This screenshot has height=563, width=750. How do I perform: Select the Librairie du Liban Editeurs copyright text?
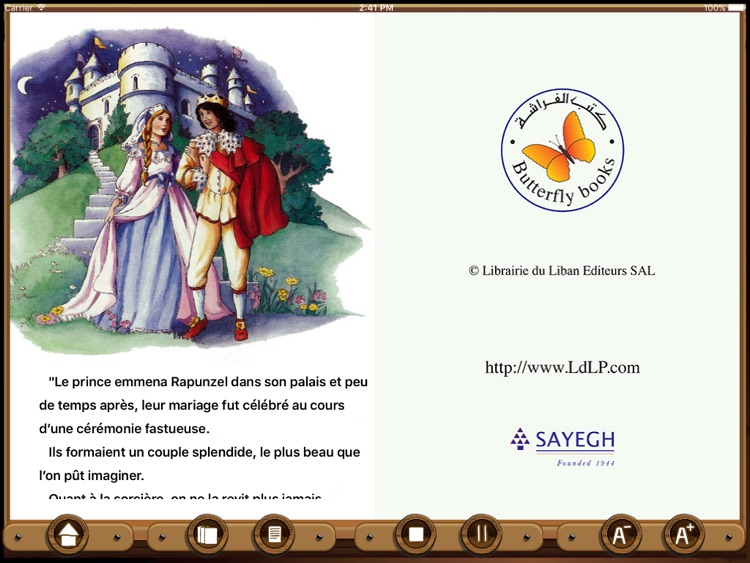(x=562, y=271)
